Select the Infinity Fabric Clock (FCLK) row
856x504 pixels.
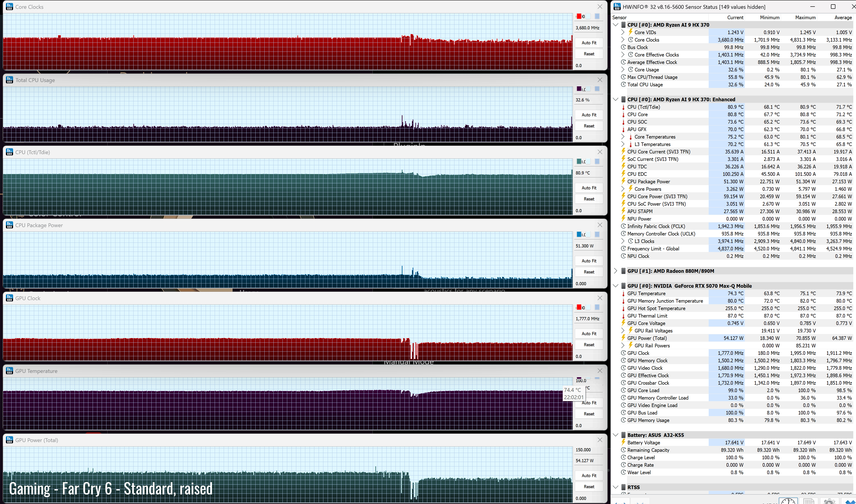(x=737, y=226)
